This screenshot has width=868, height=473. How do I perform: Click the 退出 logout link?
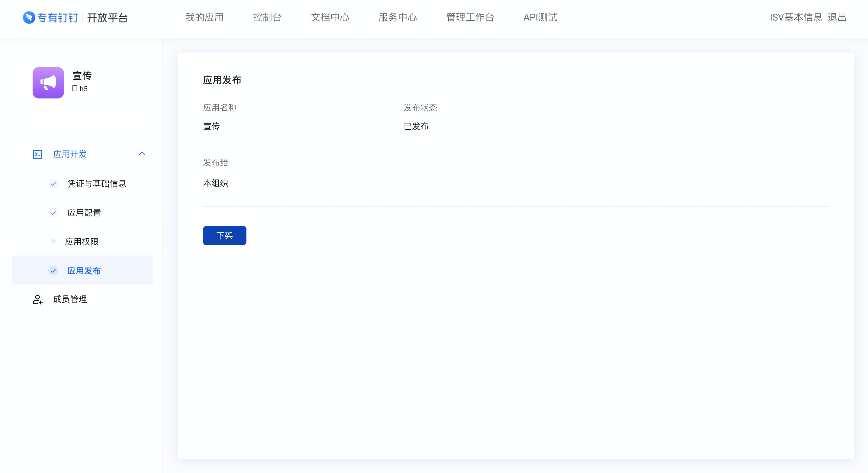[x=837, y=18]
